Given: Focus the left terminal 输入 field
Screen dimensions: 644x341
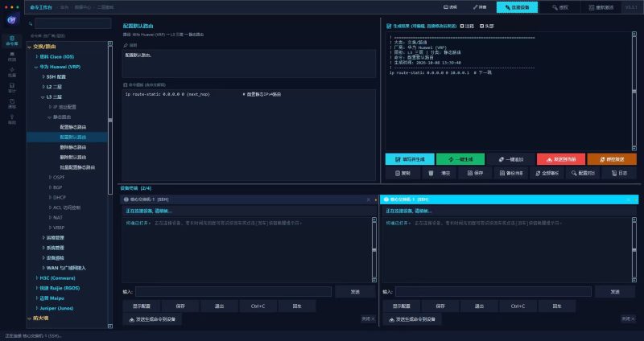Looking at the screenshot, I should click(233, 292).
